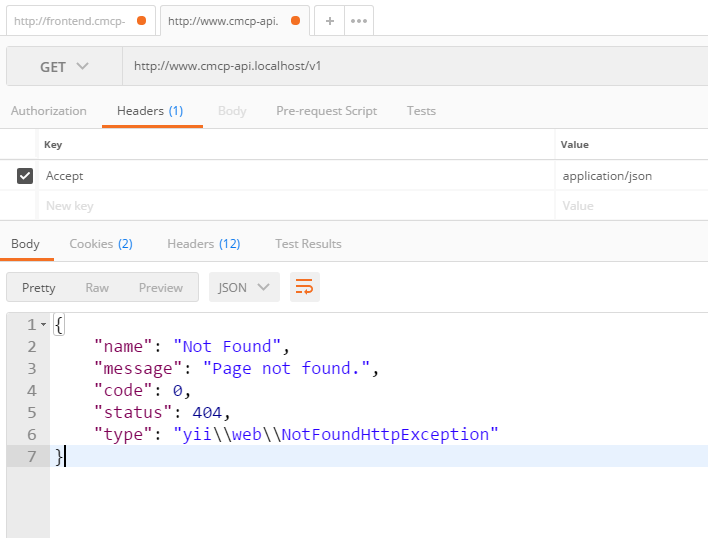Open the Pre-request Script tab
Image resolution: width=708 pixels, height=538 pixels.
(326, 111)
